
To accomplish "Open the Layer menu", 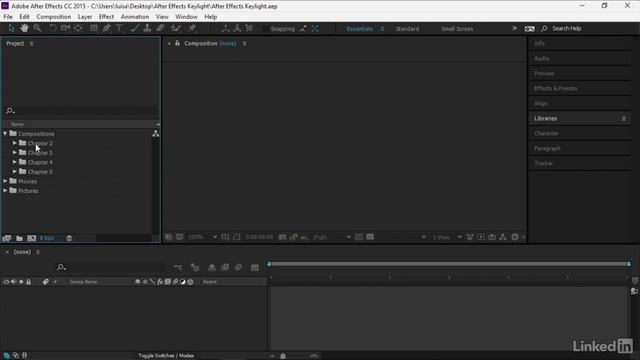I will pyautogui.click(x=85, y=17).
